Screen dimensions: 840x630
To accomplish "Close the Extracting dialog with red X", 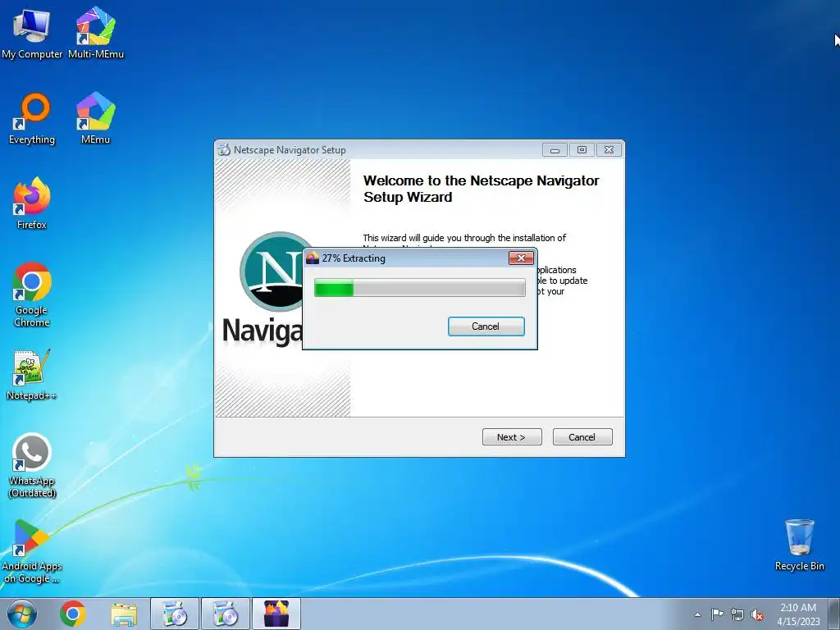I will click(x=521, y=258).
